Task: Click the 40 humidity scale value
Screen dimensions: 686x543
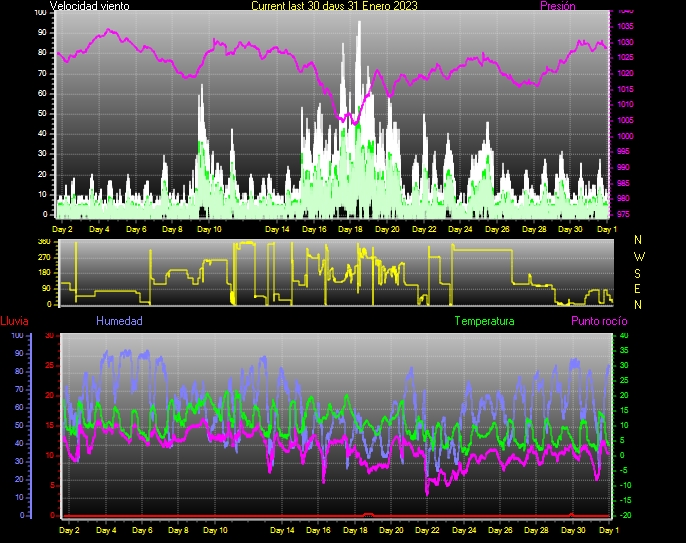Action: (19, 443)
